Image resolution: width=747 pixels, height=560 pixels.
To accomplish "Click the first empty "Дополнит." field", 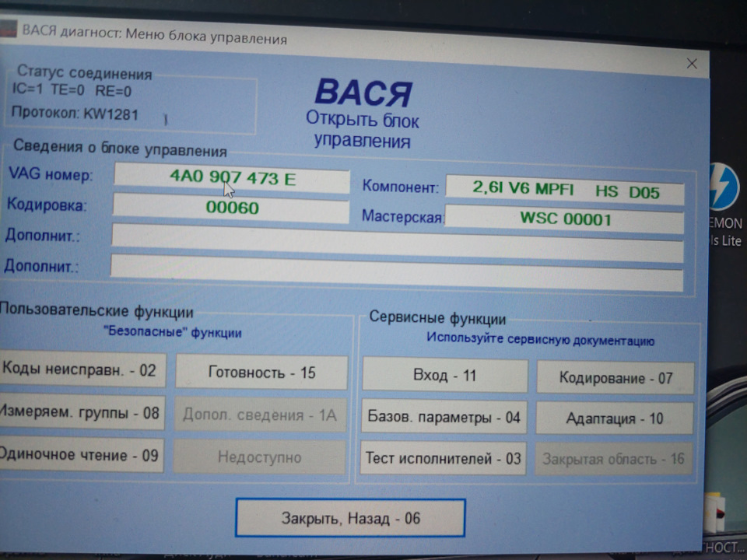I will (398, 243).
